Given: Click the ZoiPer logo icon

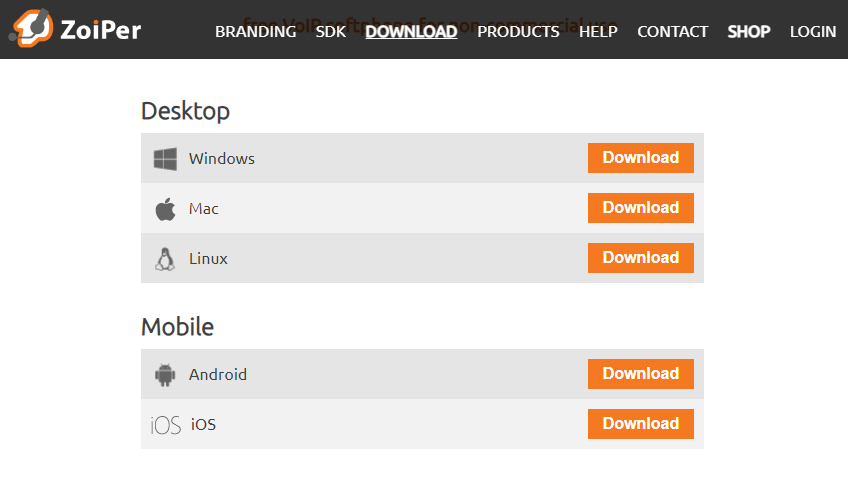Looking at the screenshot, I should (x=31, y=27).
